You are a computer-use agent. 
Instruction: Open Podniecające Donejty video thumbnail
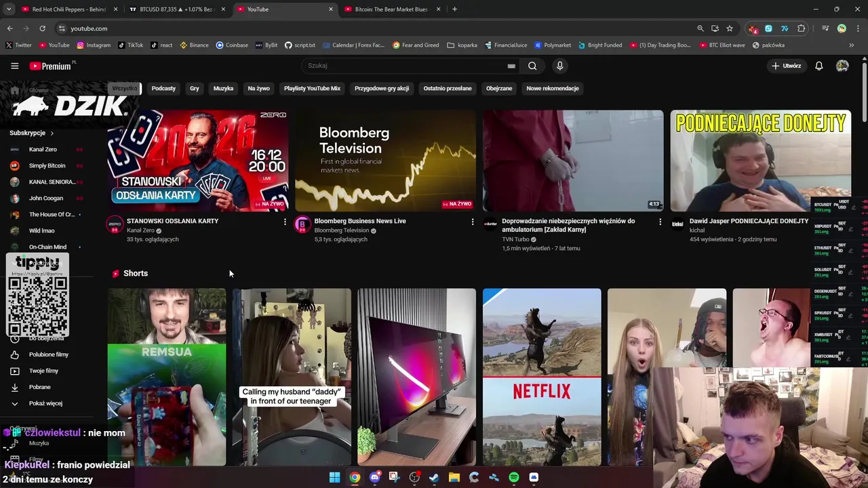(761, 161)
